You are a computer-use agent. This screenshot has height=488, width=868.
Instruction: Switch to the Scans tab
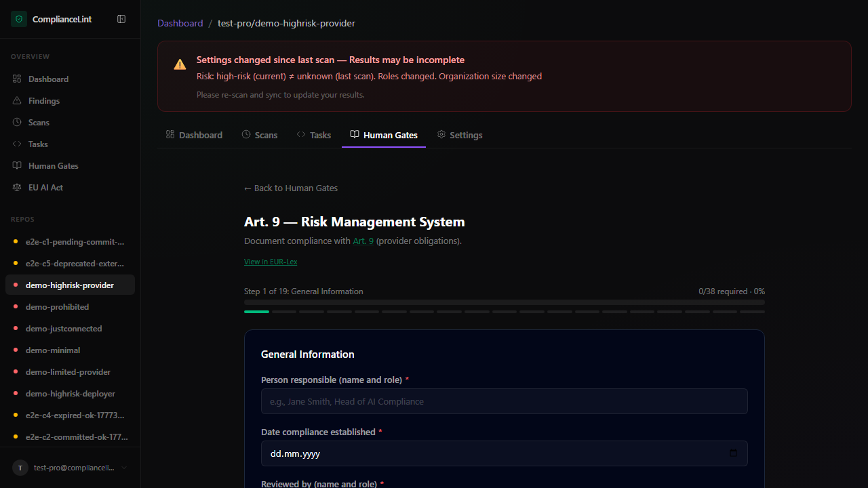pos(260,135)
